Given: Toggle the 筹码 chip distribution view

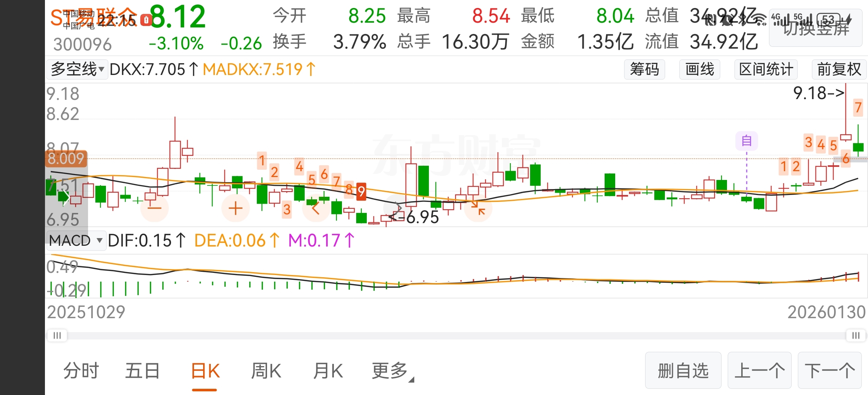Looking at the screenshot, I should click(644, 69).
